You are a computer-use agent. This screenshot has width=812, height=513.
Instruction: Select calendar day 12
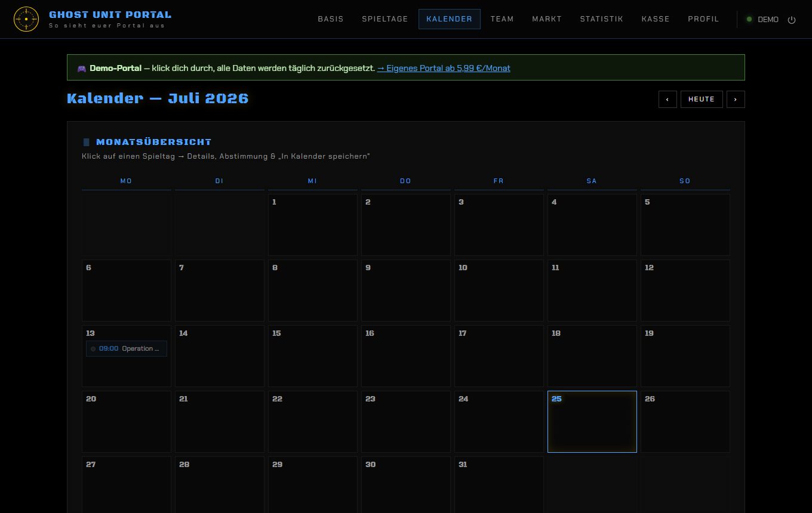[685, 291]
